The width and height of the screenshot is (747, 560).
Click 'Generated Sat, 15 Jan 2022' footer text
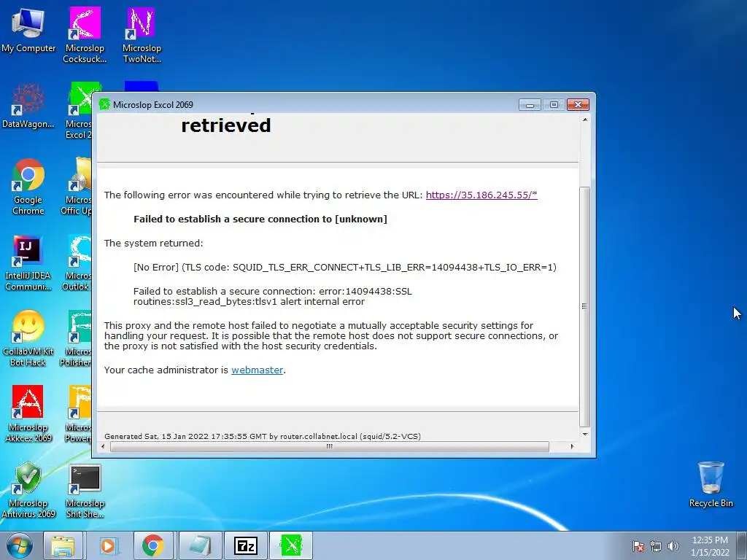[x=263, y=436]
